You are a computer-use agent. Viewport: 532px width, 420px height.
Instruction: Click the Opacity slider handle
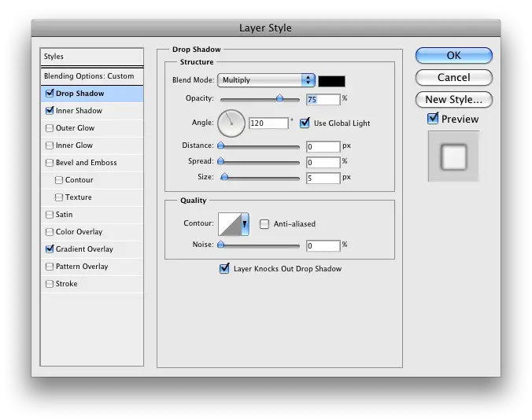click(x=279, y=99)
